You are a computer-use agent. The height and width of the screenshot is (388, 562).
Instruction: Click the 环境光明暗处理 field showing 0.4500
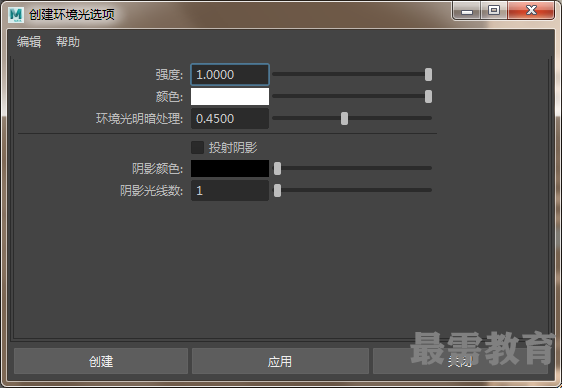coord(230,119)
